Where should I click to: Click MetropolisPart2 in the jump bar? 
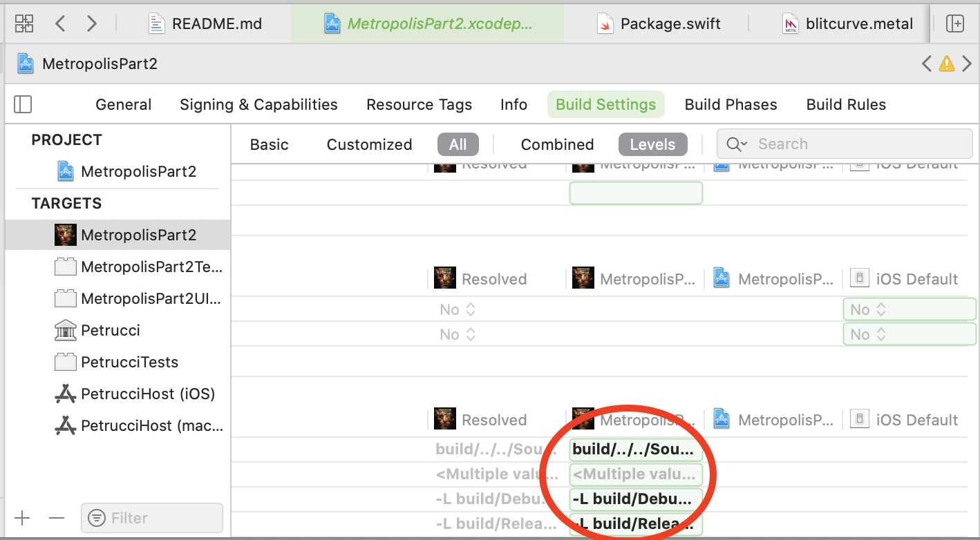point(88,64)
